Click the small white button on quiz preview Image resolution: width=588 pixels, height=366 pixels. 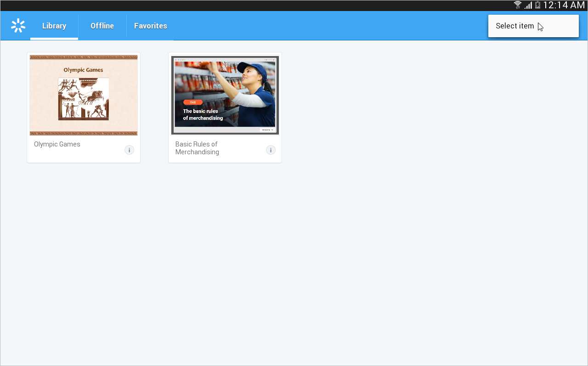coord(267,130)
